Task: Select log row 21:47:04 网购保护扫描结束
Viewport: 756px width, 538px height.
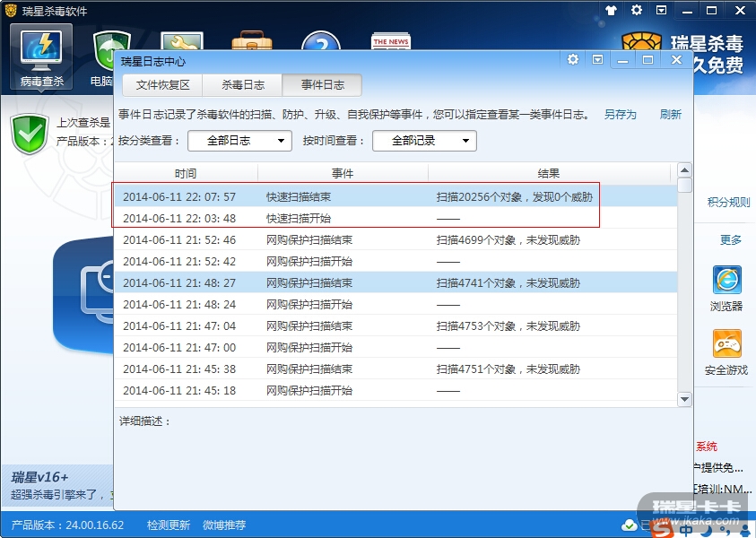Action: click(x=395, y=325)
